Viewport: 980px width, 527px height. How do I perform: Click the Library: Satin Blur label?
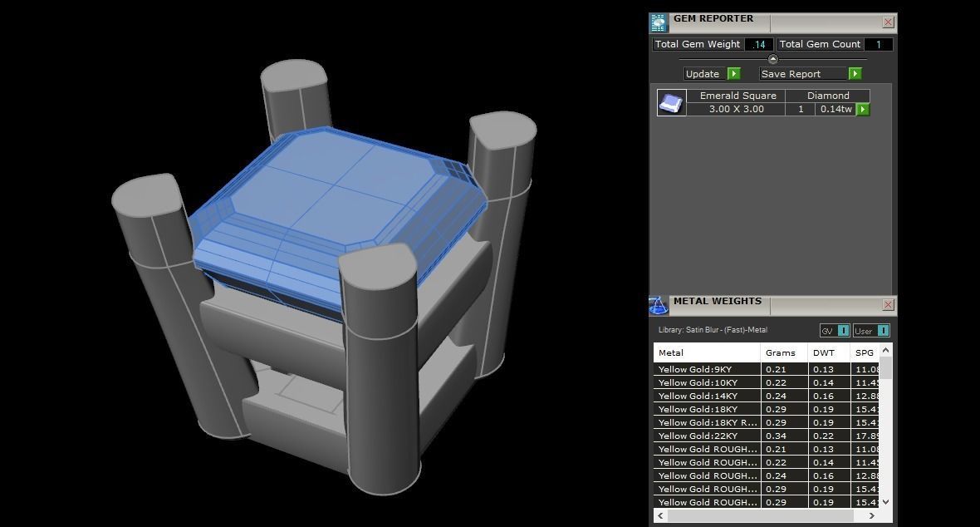pyautogui.click(x=713, y=330)
